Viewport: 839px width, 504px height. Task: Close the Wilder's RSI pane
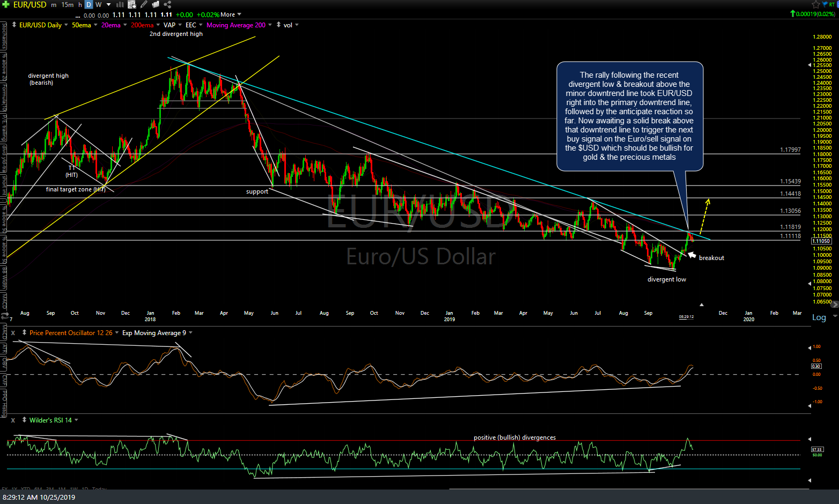(x=13, y=420)
